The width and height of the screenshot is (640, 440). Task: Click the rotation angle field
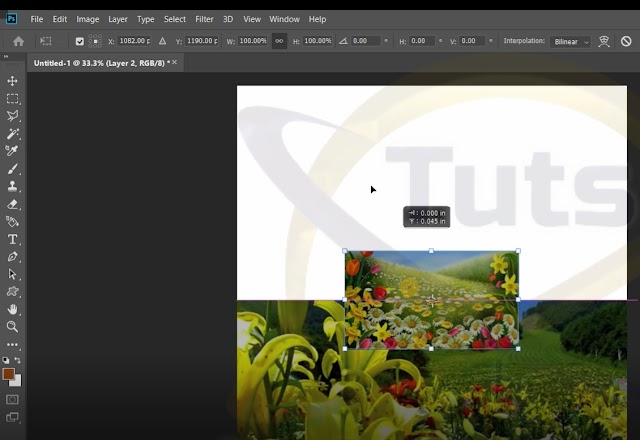point(366,41)
